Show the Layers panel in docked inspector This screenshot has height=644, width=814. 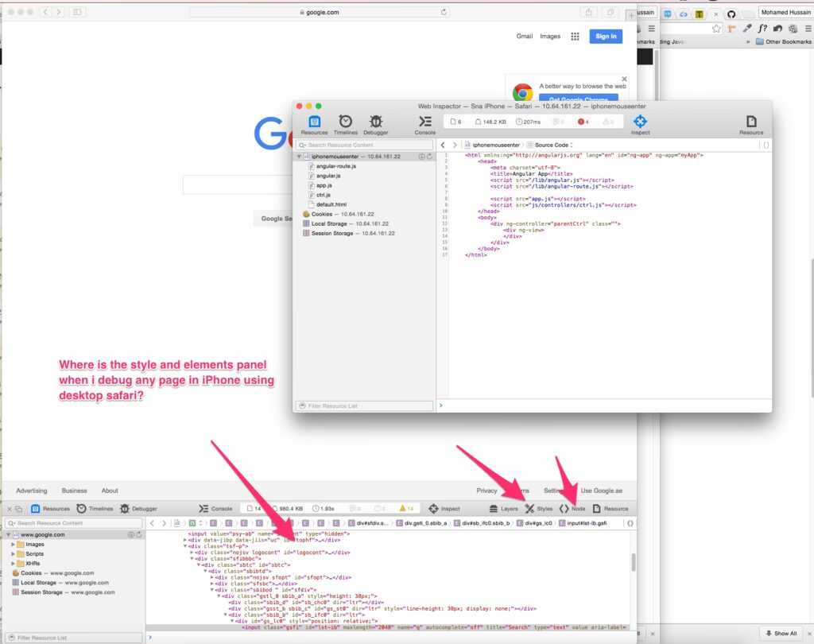coord(503,509)
